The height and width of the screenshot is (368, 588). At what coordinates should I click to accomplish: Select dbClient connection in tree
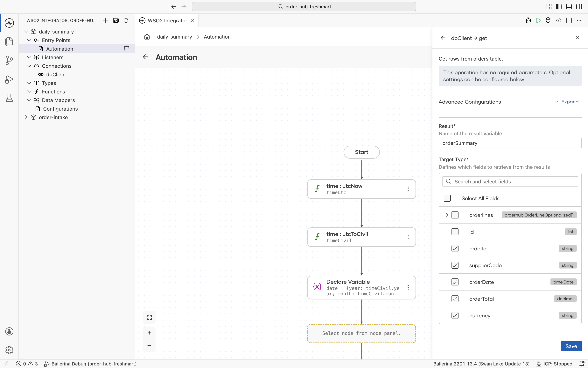coord(56,74)
